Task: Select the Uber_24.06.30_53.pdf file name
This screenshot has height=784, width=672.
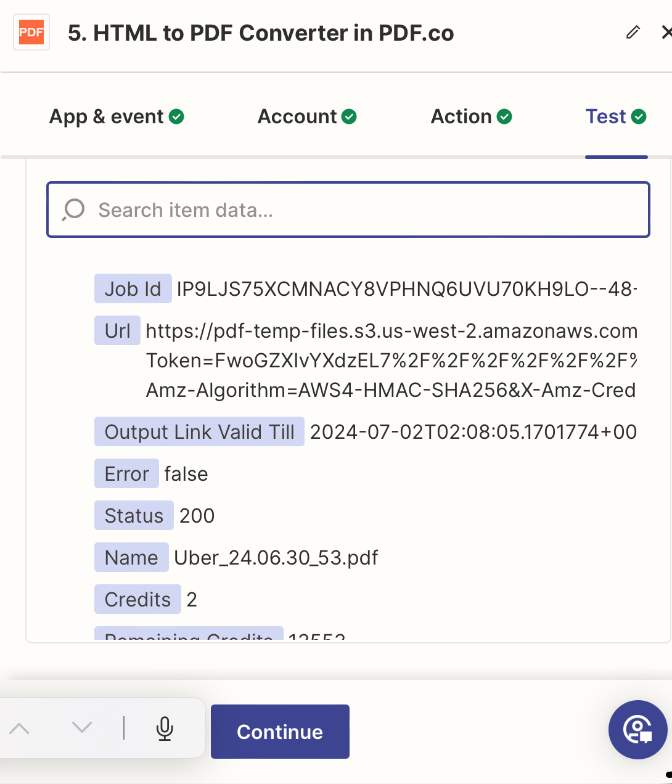Action: click(x=276, y=558)
